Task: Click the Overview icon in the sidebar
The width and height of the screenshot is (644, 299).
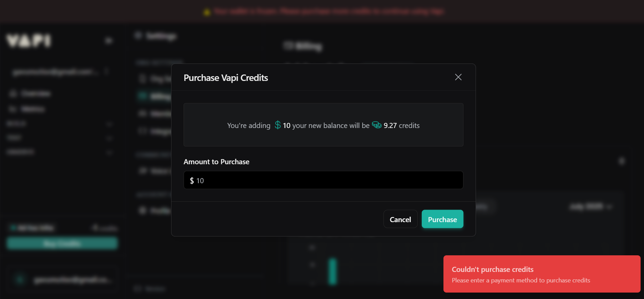Action: pyautogui.click(x=13, y=93)
